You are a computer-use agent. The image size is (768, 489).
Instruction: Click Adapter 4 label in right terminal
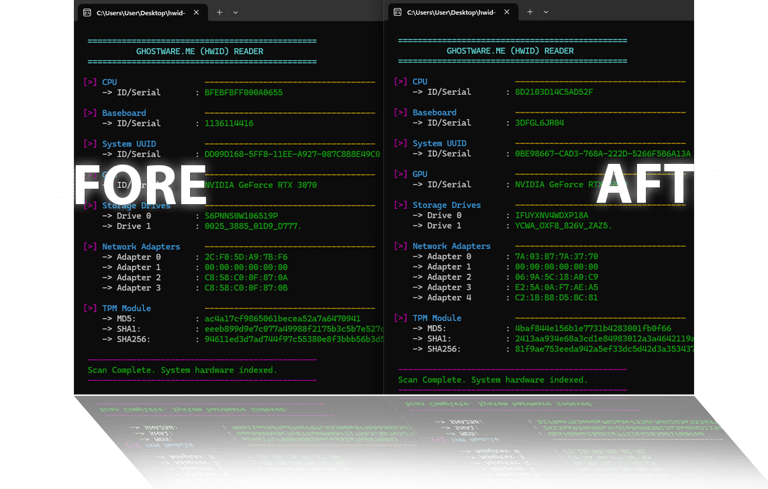pyautogui.click(x=449, y=297)
